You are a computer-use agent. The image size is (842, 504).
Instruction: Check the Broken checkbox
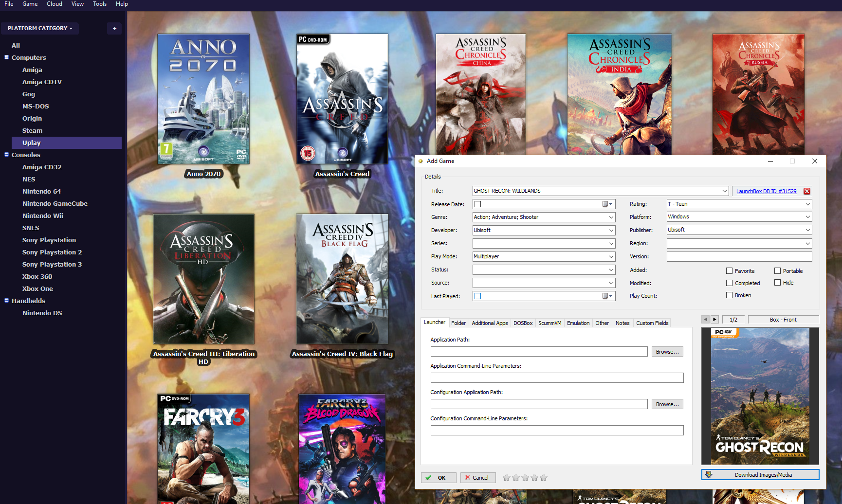(x=729, y=295)
